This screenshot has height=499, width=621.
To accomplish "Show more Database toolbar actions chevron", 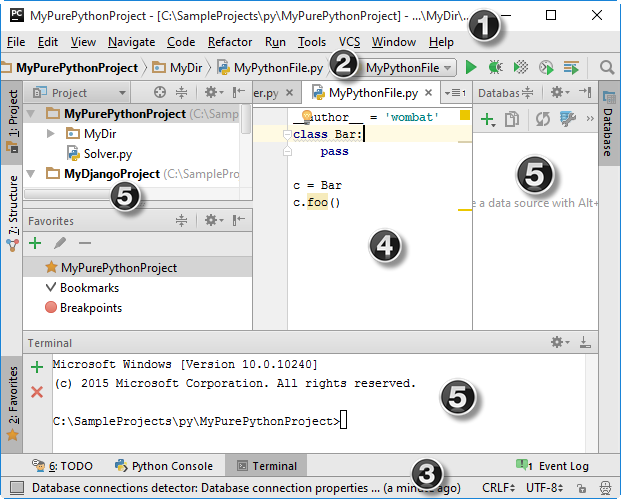I will tap(590, 119).
